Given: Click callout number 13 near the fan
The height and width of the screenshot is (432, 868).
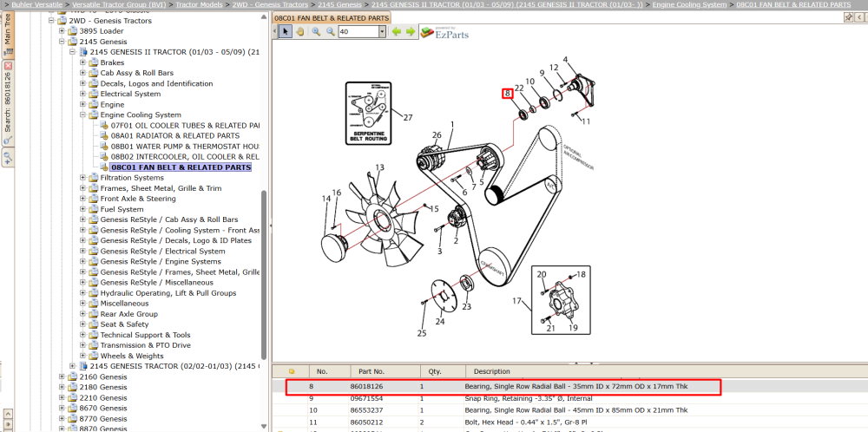Looking at the screenshot, I should click(x=379, y=167).
